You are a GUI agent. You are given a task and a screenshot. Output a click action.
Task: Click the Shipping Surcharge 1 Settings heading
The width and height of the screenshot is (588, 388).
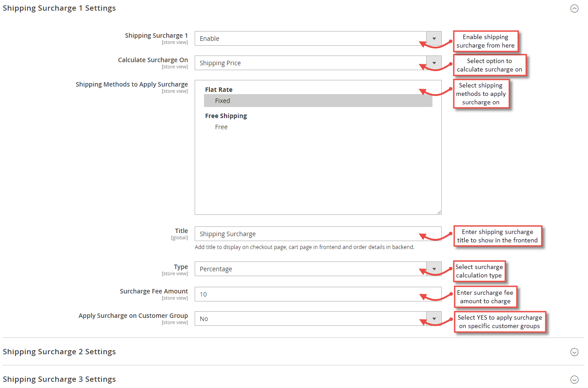(59, 8)
